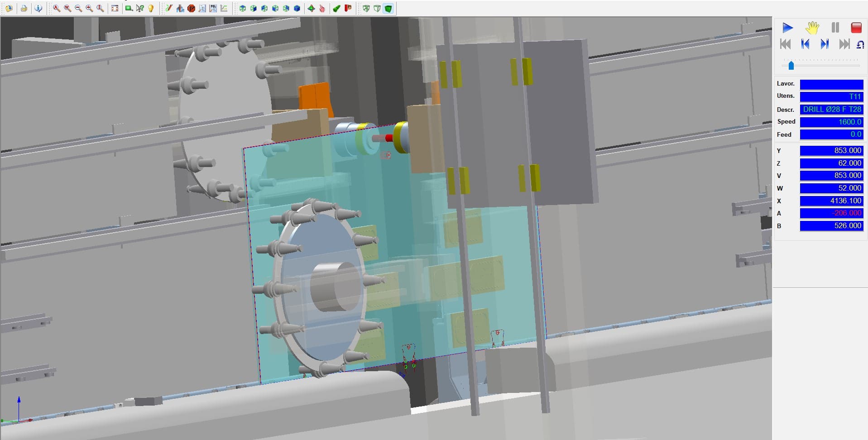868x440 pixels.
Task: Click the print icon in the toolbar
Action: pyautogui.click(x=24, y=8)
